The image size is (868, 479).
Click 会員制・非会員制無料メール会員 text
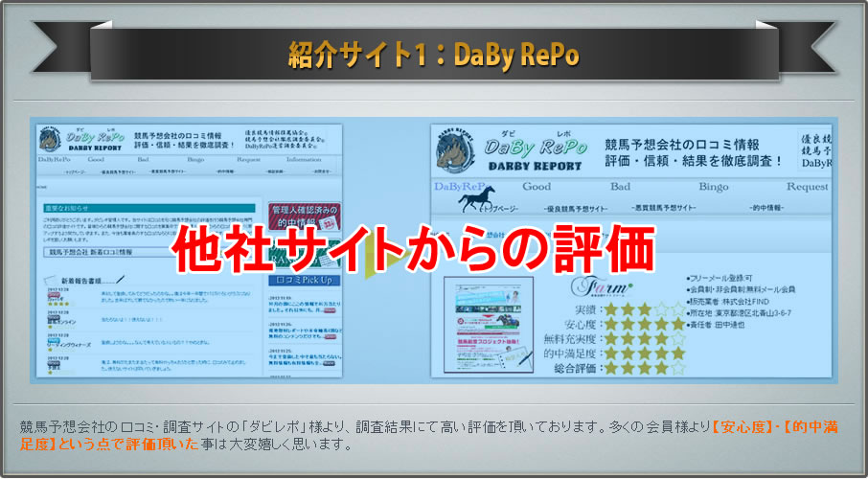(x=741, y=290)
